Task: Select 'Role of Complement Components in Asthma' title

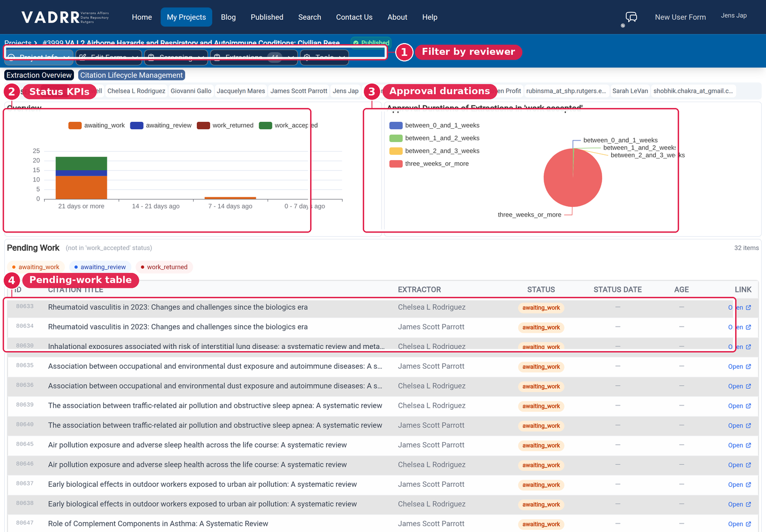Action: coord(158,524)
